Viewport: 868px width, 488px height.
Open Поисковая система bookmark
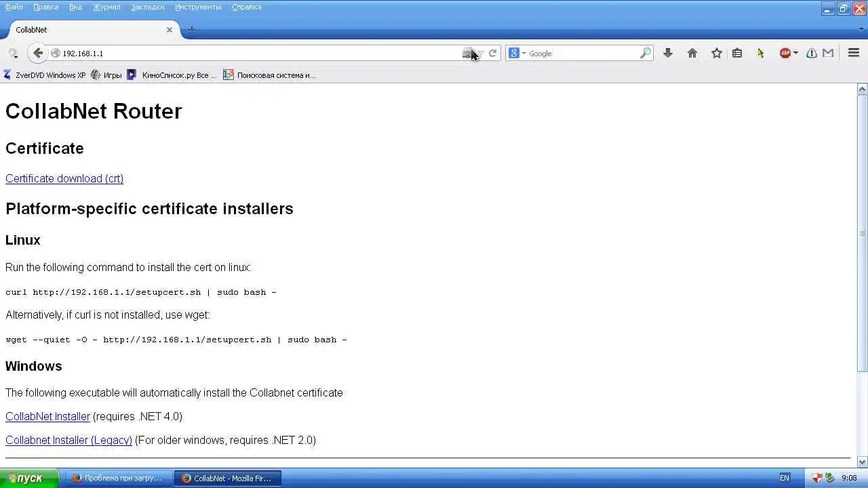point(270,75)
